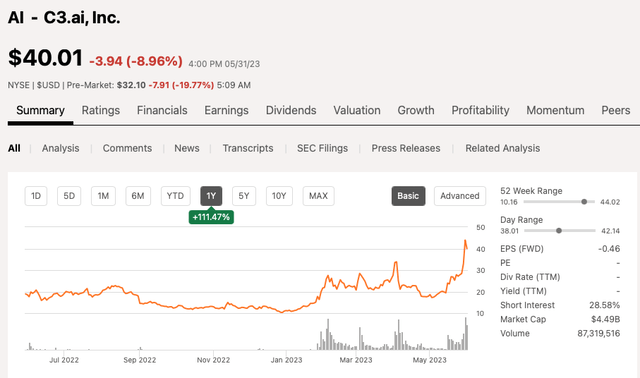Select 1Y chart period
The width and height of the screenshot is (640, 378).
click(211, 196)
